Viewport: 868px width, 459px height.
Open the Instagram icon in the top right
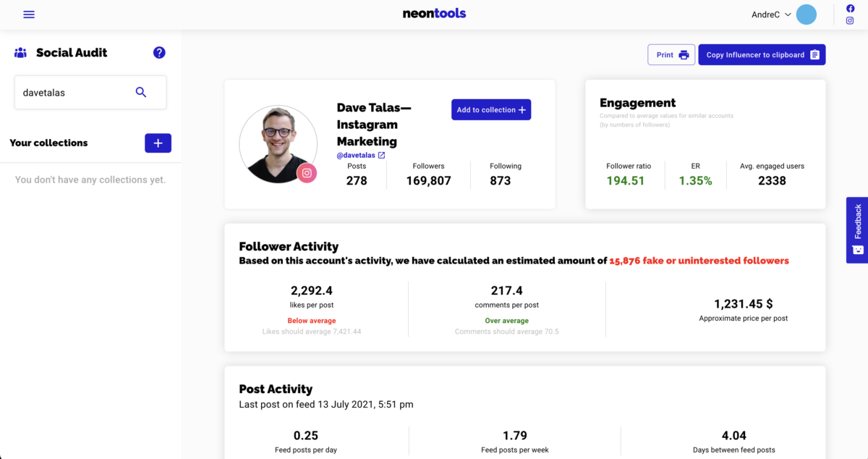(850, 20)
